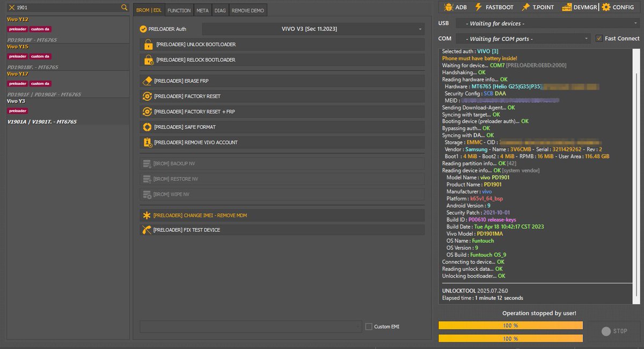Screen dimensions: 644x349
Task: Click the Safe Format icon
Action: point(148,127)
